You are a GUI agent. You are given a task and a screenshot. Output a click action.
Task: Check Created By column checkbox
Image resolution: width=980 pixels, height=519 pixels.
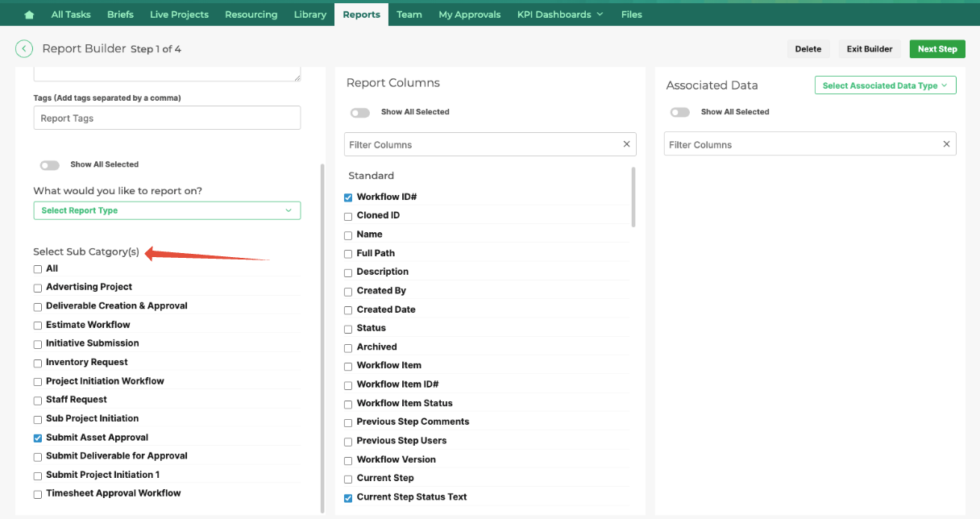348,292
